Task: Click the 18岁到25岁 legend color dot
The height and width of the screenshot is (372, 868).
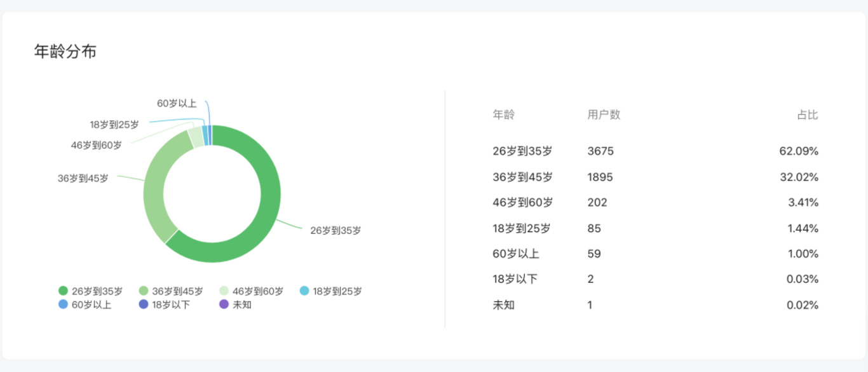Action: [304, 291]
